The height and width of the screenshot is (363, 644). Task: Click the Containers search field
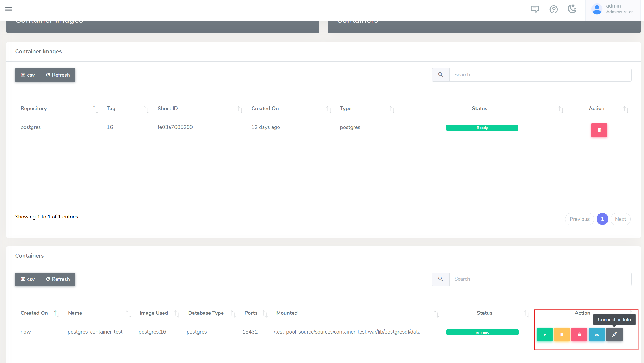pos(540,279)
